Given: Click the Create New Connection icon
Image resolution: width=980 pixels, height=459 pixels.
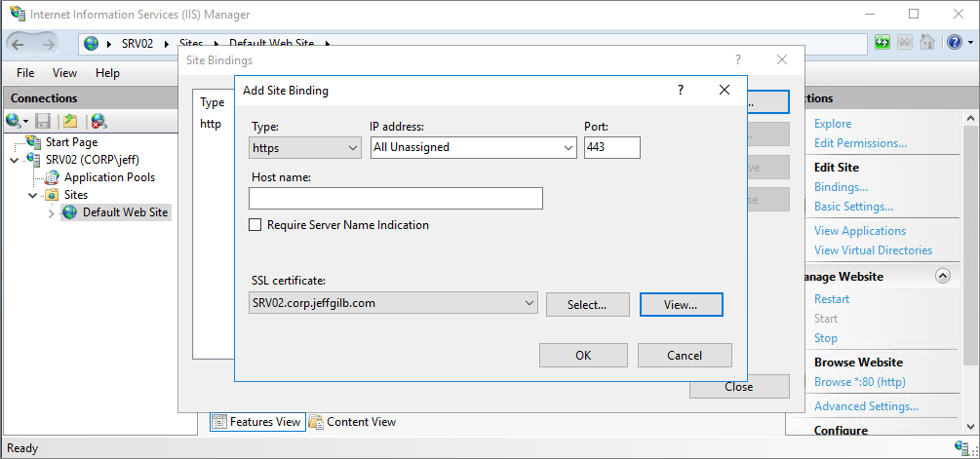Looking at the screenshot, I should tap(14, 121).
